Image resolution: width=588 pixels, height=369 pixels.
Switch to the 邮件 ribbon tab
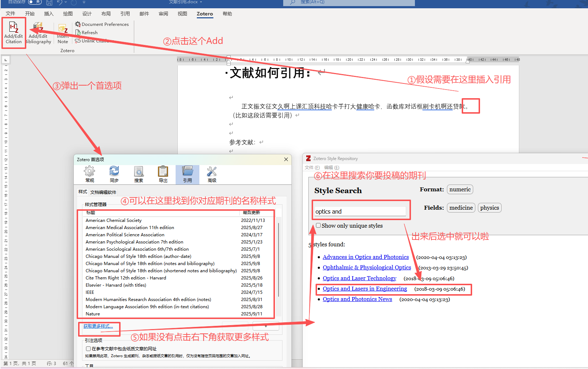[144, 14]
